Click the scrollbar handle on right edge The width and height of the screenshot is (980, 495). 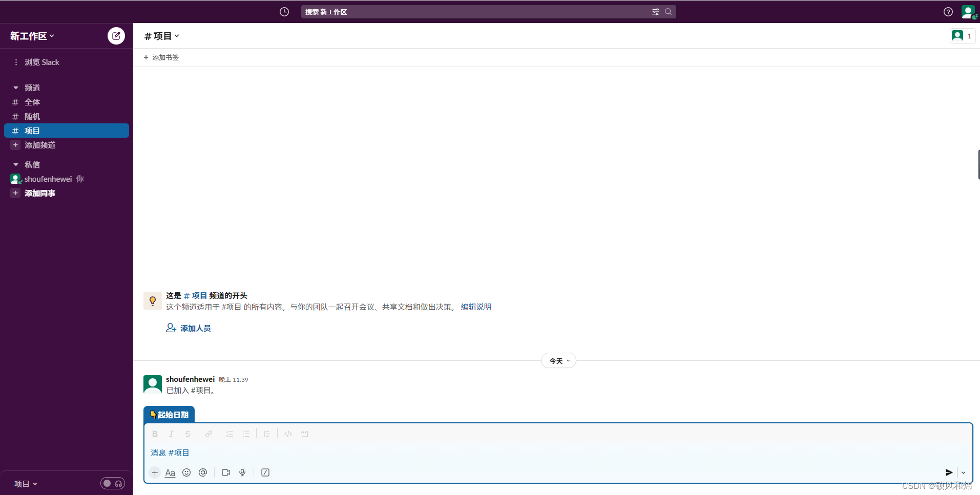tap(978, 164)
